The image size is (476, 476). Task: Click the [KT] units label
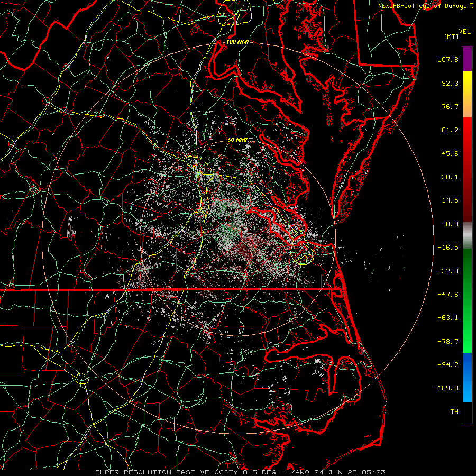(x=452, y=36)
